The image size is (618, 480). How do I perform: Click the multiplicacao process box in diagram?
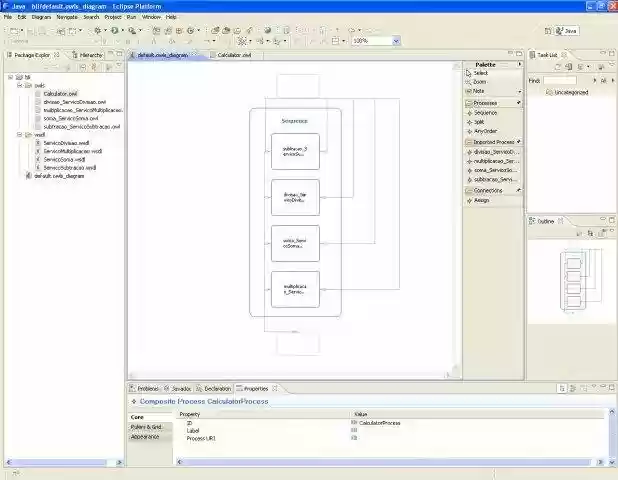[x=295, y=289]
